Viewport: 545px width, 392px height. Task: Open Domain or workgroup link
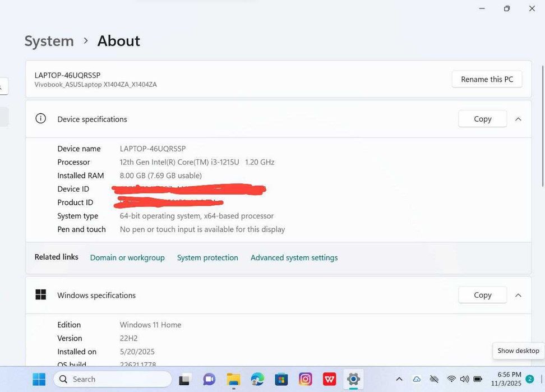point(127,257)
